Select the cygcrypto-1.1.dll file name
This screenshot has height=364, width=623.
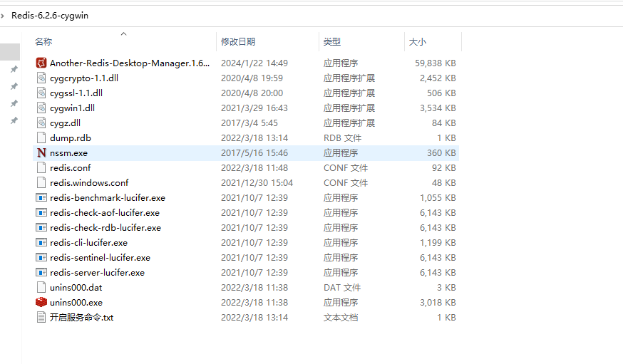[x=84, y=78]
